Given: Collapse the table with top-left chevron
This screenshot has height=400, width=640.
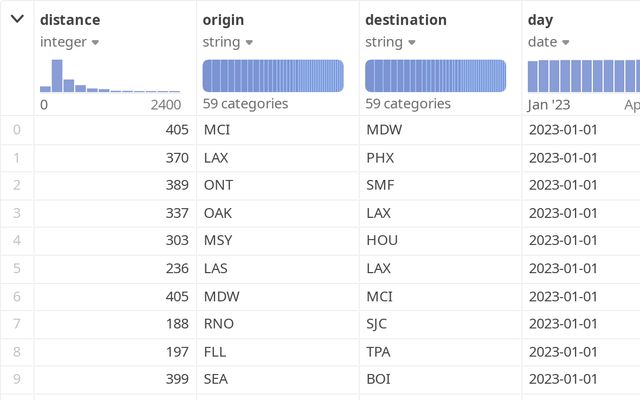Looking at the screenshot, I should pos(17,19).
